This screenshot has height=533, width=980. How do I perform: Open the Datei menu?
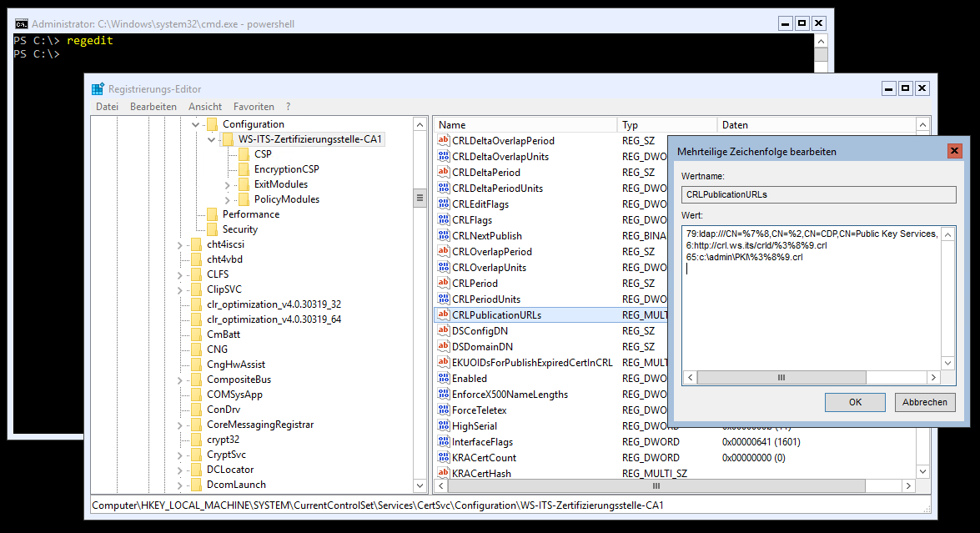(x=107, y=106)
